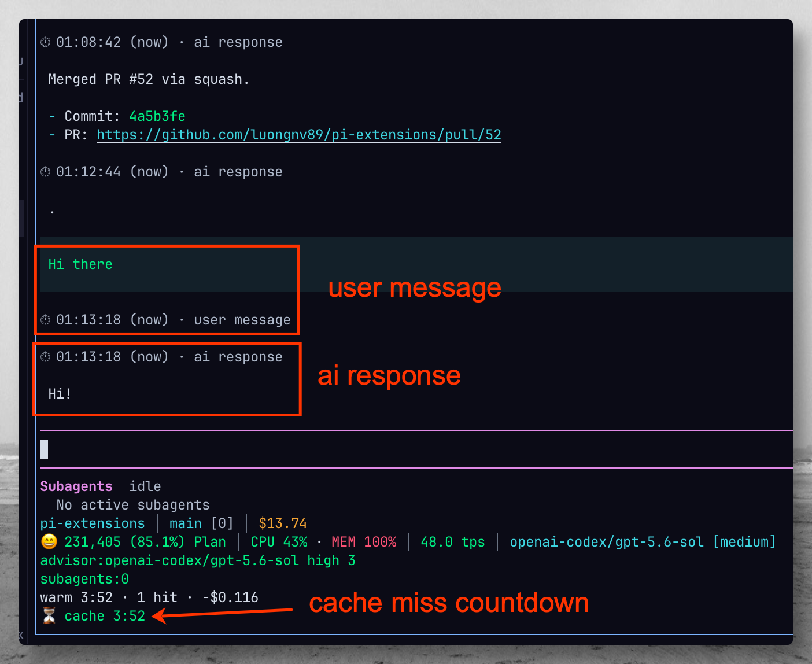Click 'warm 3:52 · 1 hit · -$0.116' line
Screen dimensions: 812x664
point(149,597)
